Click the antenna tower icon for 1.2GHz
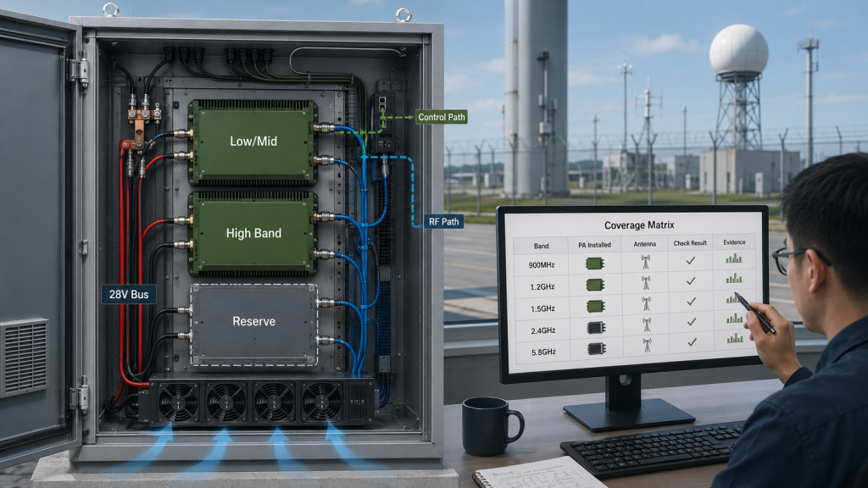The width and height of the screenshot is (868, 488). coord(646,283)
